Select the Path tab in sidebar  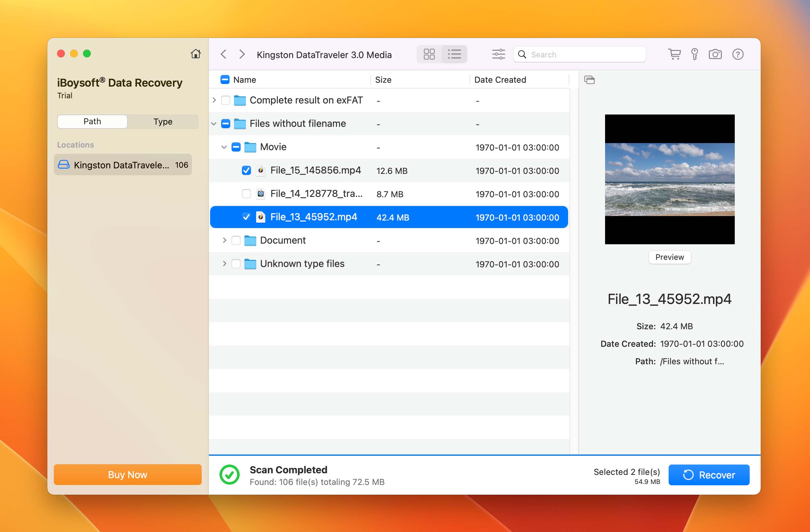point(92,121)
